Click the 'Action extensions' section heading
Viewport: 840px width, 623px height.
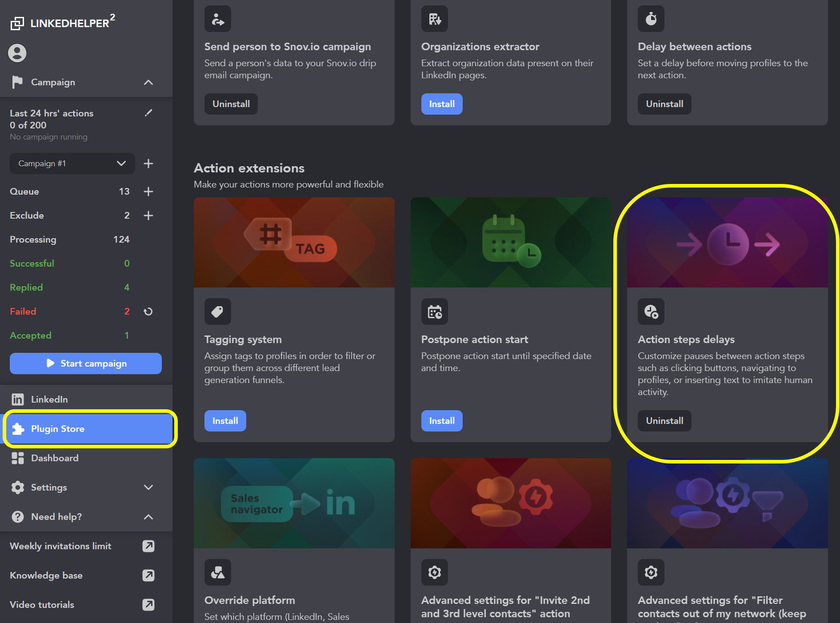[x=249, y=168]
